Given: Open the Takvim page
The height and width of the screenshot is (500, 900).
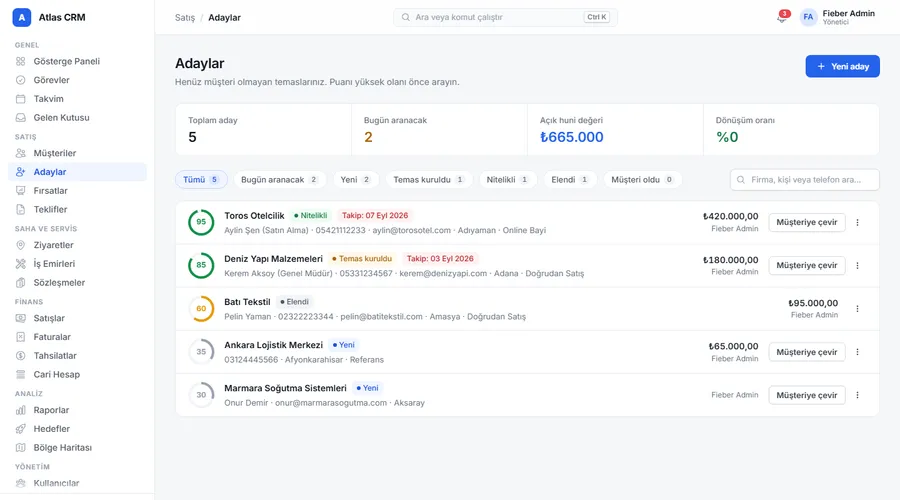Looking at the screenshot, I should pos(77,99).
